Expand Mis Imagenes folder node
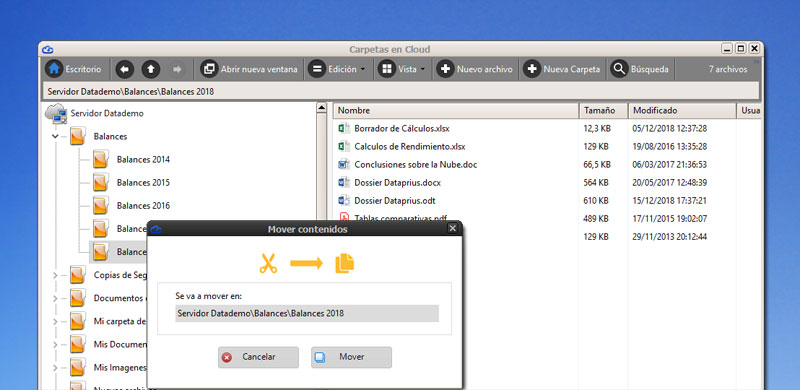The image size is (800, 390). click(x=55, y=368)
